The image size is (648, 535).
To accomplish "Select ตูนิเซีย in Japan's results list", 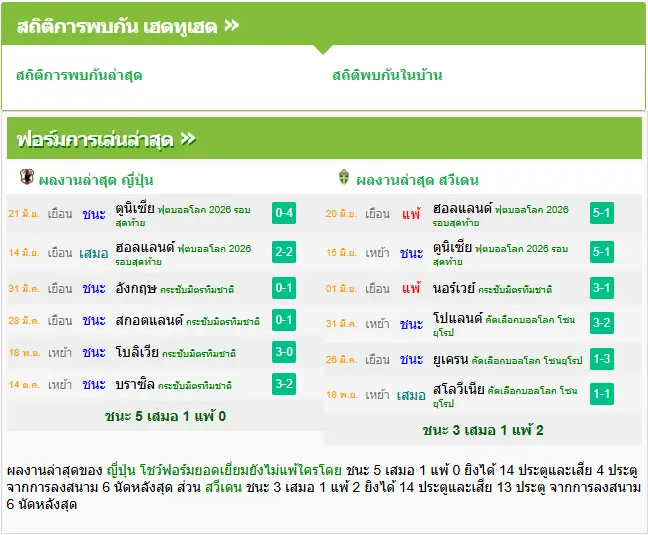I will (x=135, y=208).
